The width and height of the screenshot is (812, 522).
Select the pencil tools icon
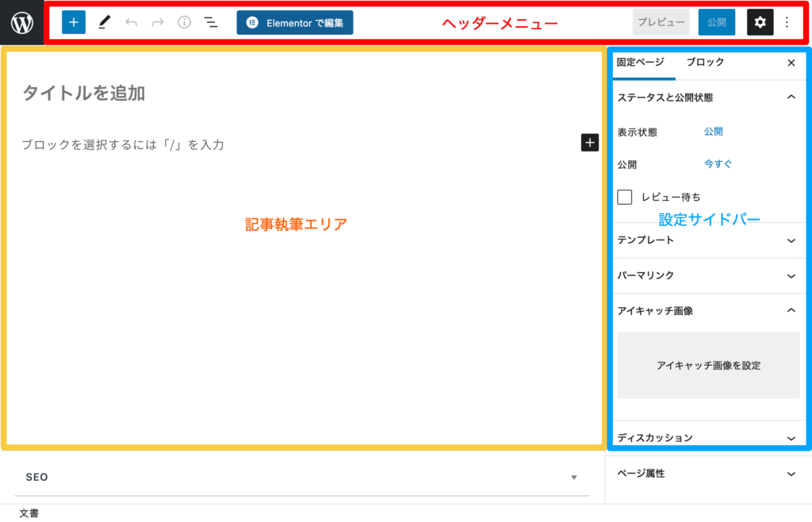tap(104, 22)
